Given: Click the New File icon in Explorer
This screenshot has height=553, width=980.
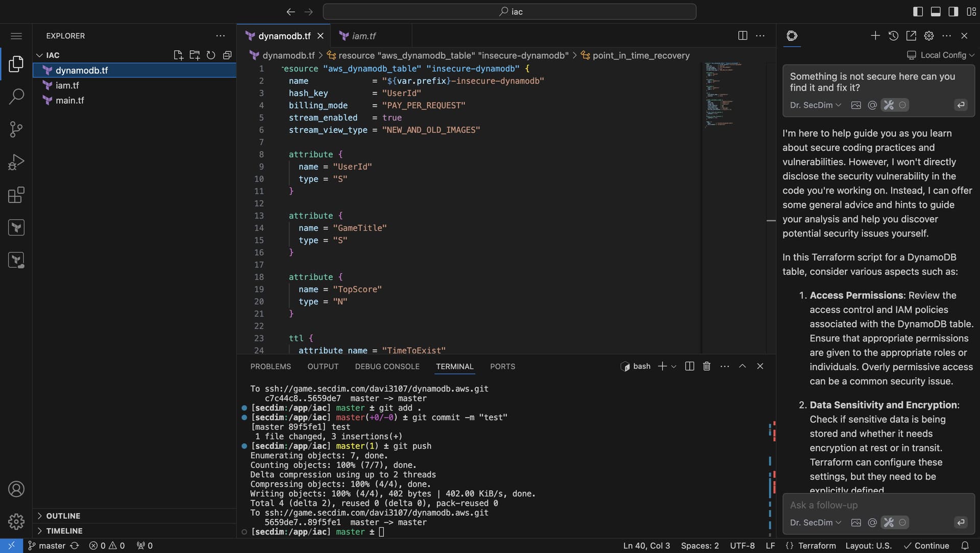Looking at the screenshot, I should pos(178,55).
